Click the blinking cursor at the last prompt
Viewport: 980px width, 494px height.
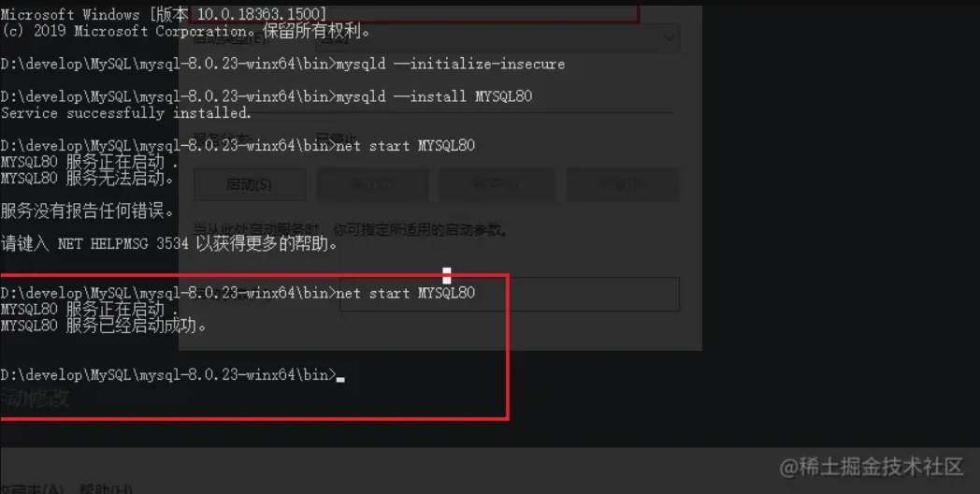point(340,379)
